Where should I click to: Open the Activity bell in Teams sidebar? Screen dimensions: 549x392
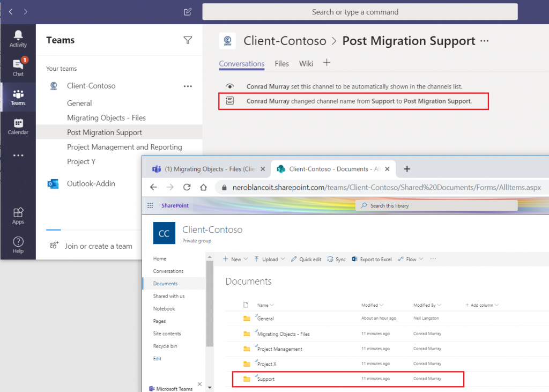pos(18,39)
